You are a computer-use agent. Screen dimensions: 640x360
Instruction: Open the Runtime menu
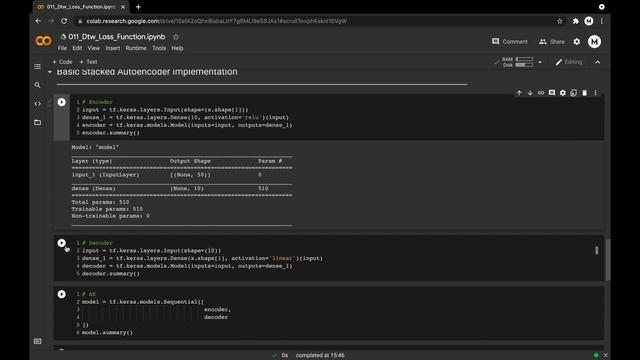(136, 48)
